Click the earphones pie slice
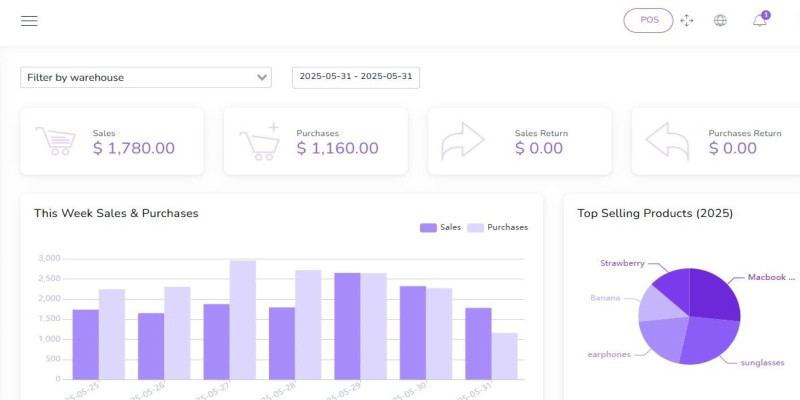The image size is (800, 400). pos(662,342)
